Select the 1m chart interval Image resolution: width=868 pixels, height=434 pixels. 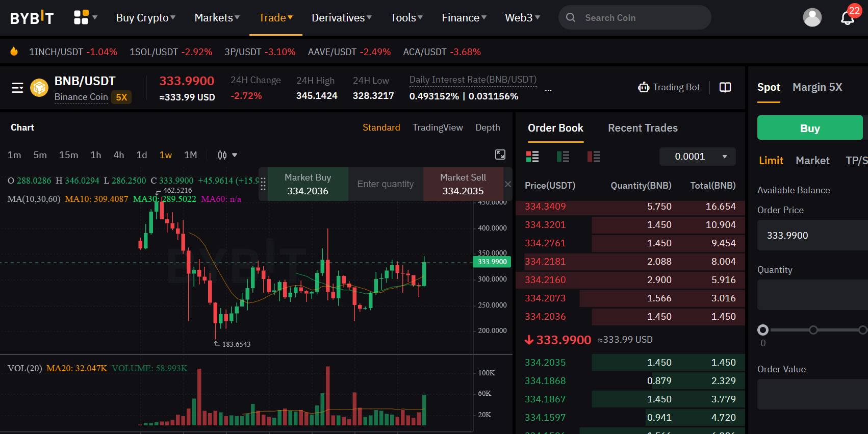[14, 155]
